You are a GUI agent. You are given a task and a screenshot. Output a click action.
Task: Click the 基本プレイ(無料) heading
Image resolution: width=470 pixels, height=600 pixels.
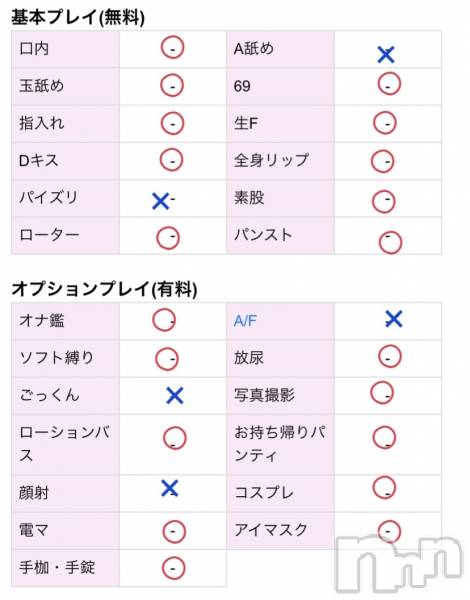coord(78,17)
